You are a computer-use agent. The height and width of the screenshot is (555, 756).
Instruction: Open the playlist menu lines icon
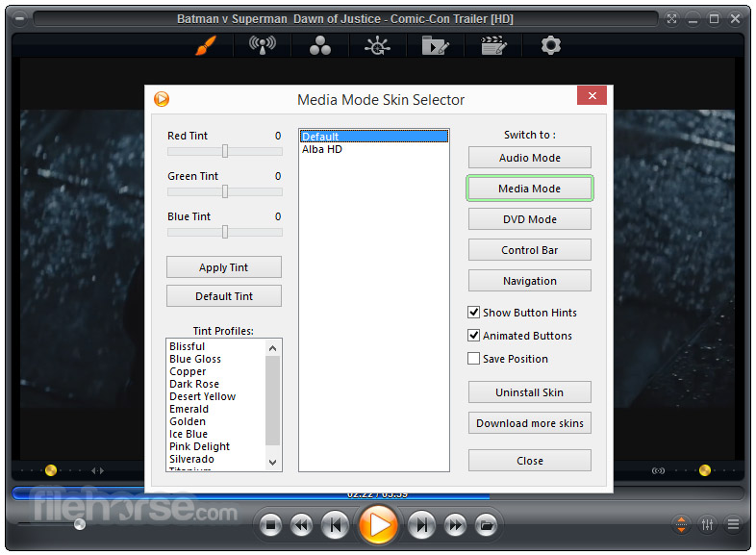coord(733,524)
